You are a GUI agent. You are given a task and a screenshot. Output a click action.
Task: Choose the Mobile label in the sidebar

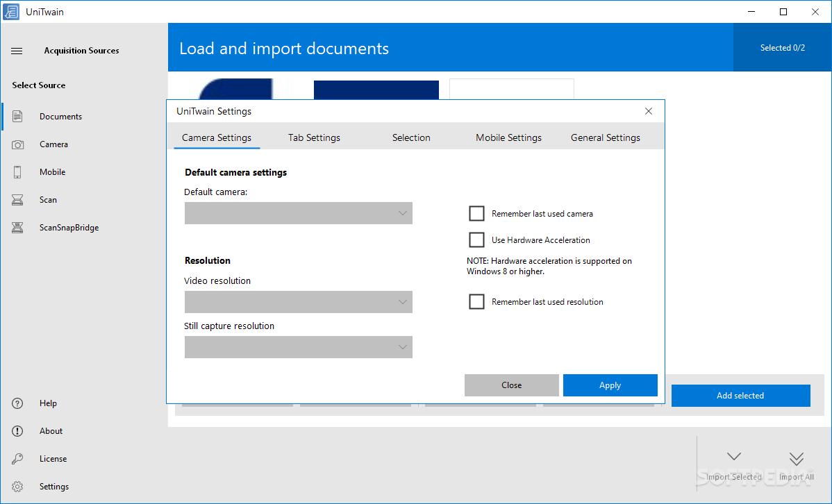coord(53,172)
